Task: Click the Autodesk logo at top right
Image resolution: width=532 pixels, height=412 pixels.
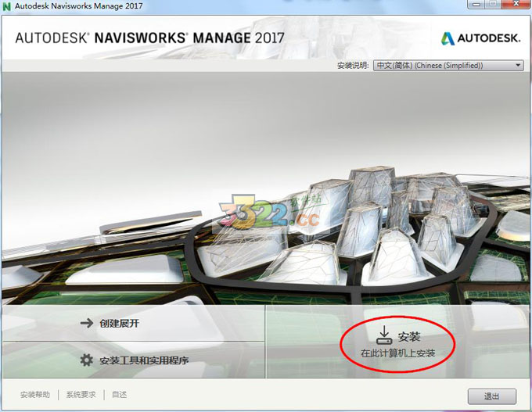Action: coord(480,38)
